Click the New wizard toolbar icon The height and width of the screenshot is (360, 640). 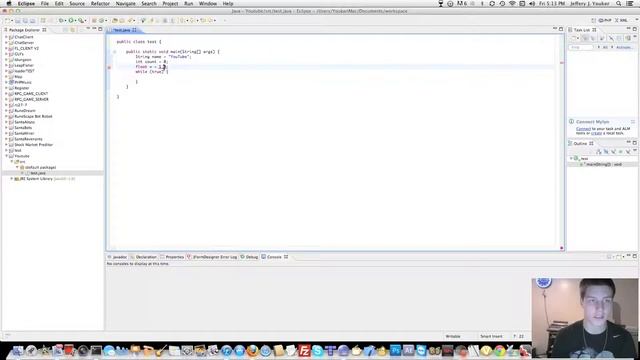(x=7, y=20)
